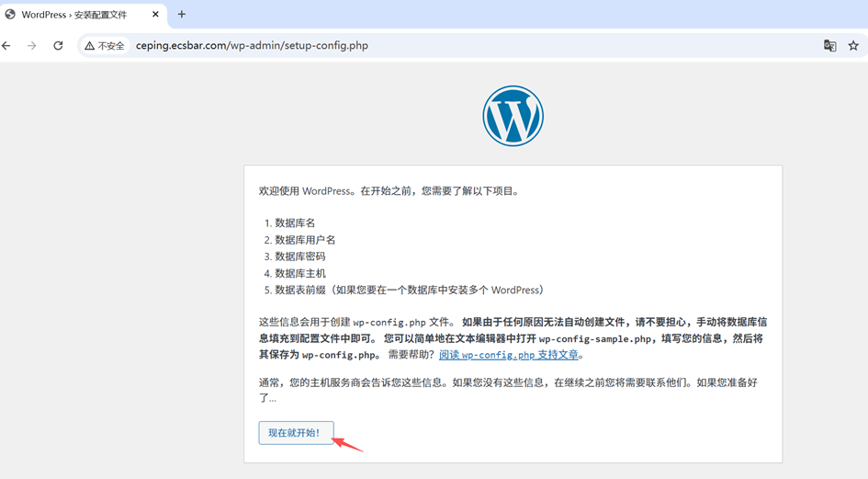Click the 数据库密码 list item
Viewport: 868px width, 479px height.
[x=299, y=257]
